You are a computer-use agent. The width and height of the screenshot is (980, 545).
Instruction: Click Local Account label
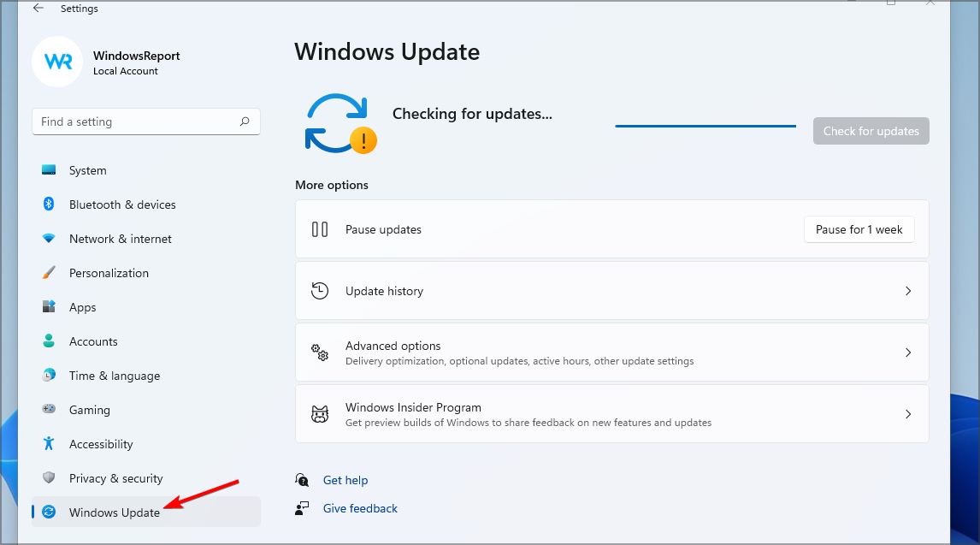(x=125, y=71)
